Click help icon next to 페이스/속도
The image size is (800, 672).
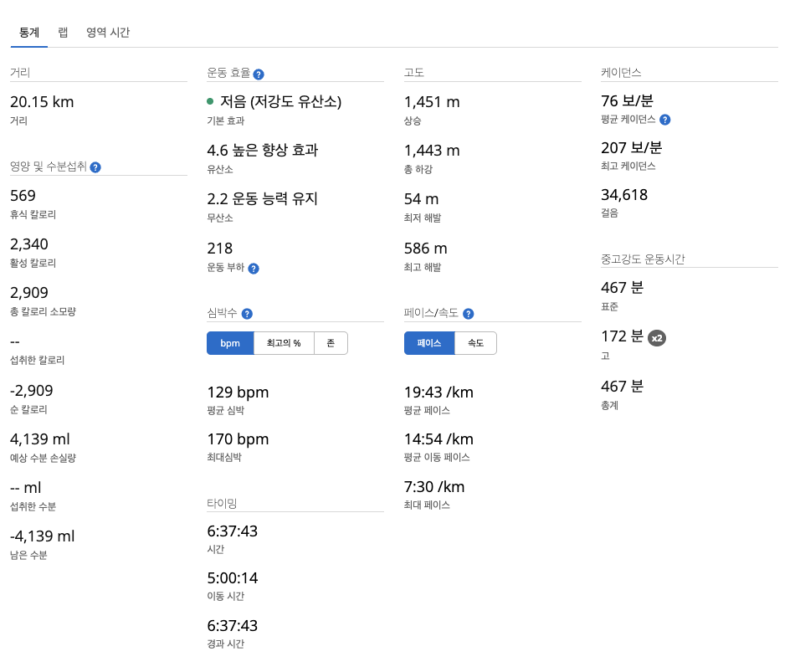click(x=469, y=314)
